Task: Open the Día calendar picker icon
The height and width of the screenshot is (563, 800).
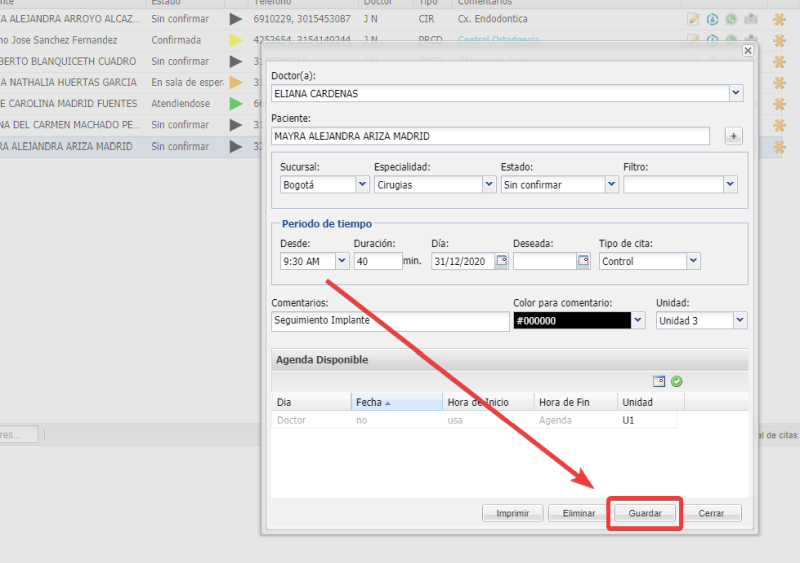Action: 502,261
